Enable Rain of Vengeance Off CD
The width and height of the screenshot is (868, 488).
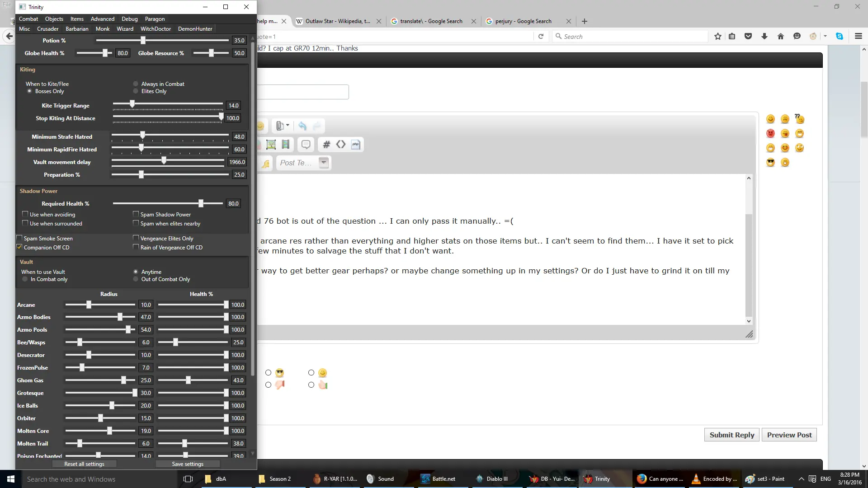coord(136,247)
